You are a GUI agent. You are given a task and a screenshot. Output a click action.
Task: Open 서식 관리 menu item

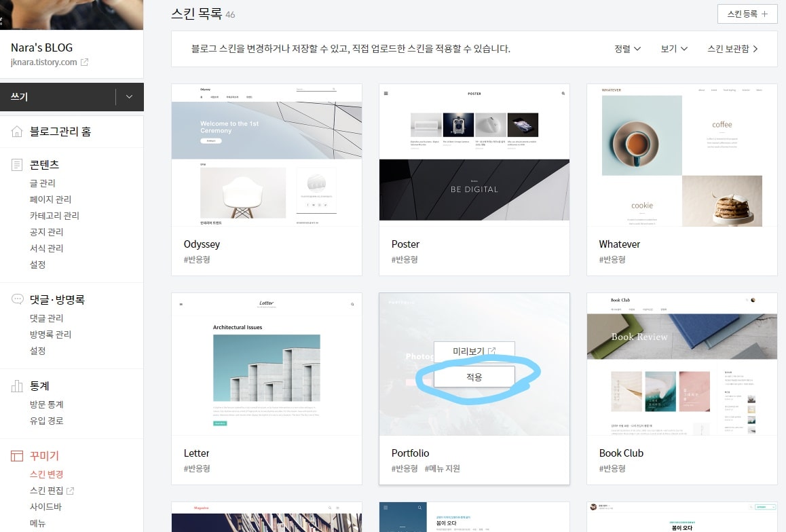coord(47,248)
